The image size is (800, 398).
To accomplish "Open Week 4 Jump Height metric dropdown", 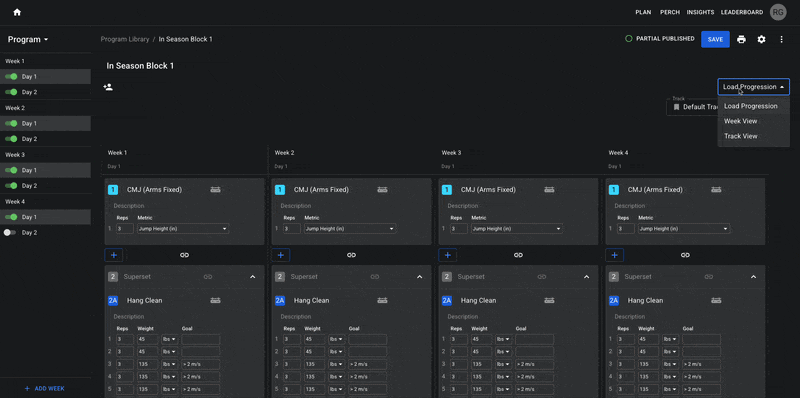I will point(684,229).
